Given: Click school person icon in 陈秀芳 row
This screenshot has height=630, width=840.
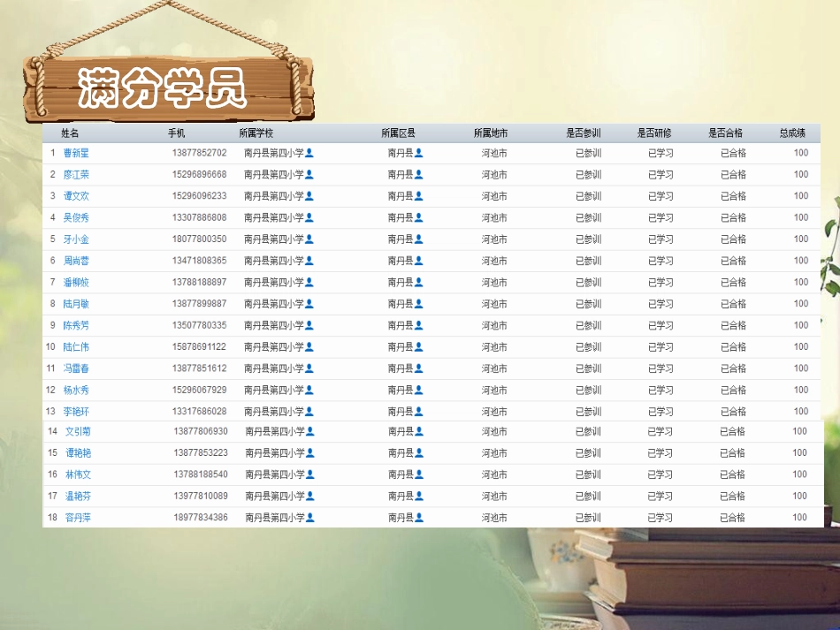Looking at the screenshot, I should 309,325.
